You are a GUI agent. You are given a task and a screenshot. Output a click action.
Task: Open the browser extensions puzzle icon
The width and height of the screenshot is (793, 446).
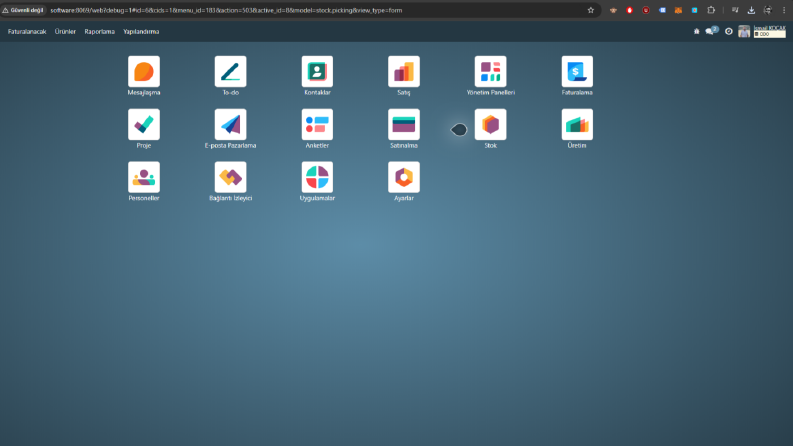[x=711, y=10]
